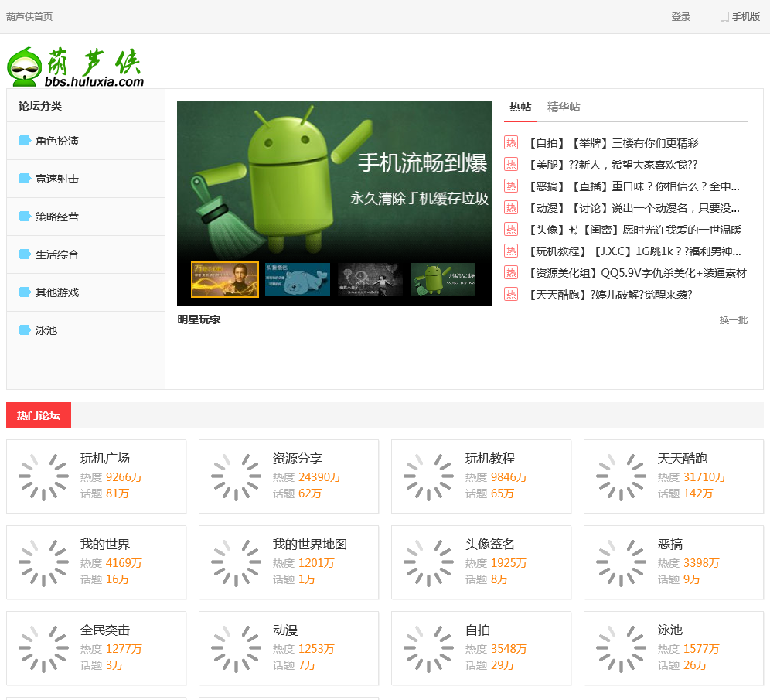Click the 热 hot badge beside 【恶搞】【直播】 post
The width and height of the screenshot is (770, 700).
click(511, 186)
